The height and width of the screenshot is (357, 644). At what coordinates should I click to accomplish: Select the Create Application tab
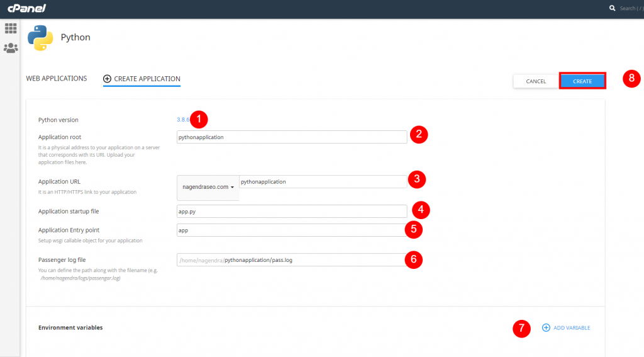[x=142, y=79]
